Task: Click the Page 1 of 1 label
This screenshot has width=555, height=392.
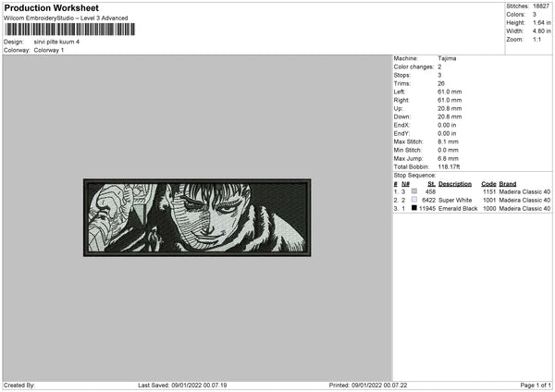Action: click(536, 385)
